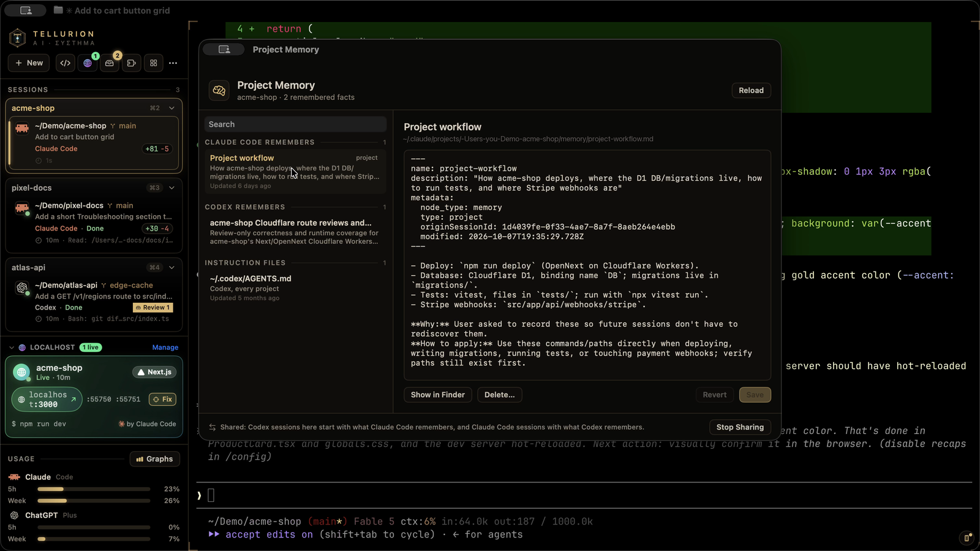Click into the project-workflow memory text editor

pos(587,265)
